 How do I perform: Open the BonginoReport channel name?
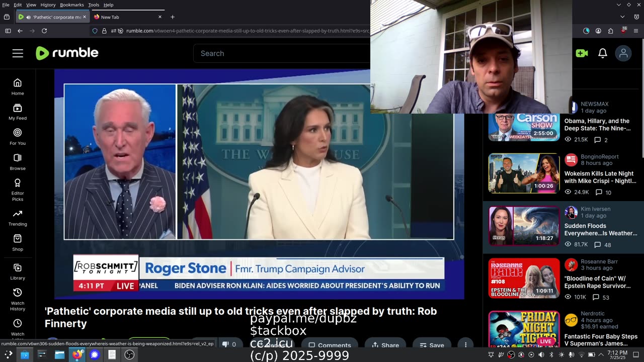(600, 156)
